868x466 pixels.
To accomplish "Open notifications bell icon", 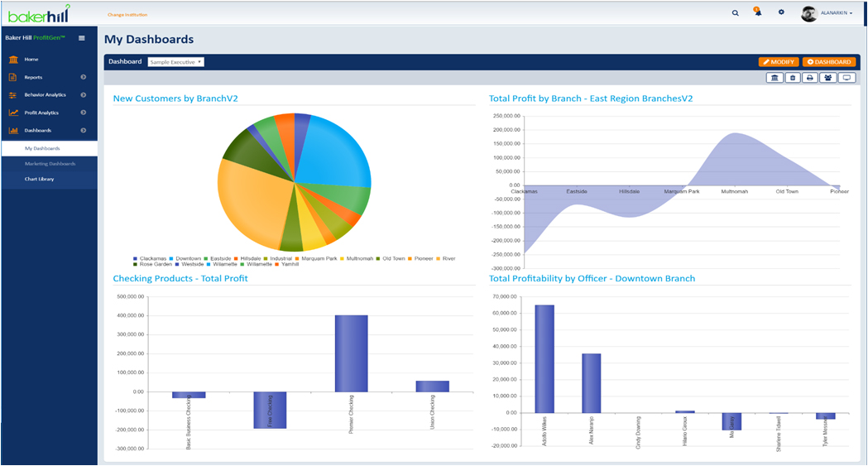I will point(758,12).
